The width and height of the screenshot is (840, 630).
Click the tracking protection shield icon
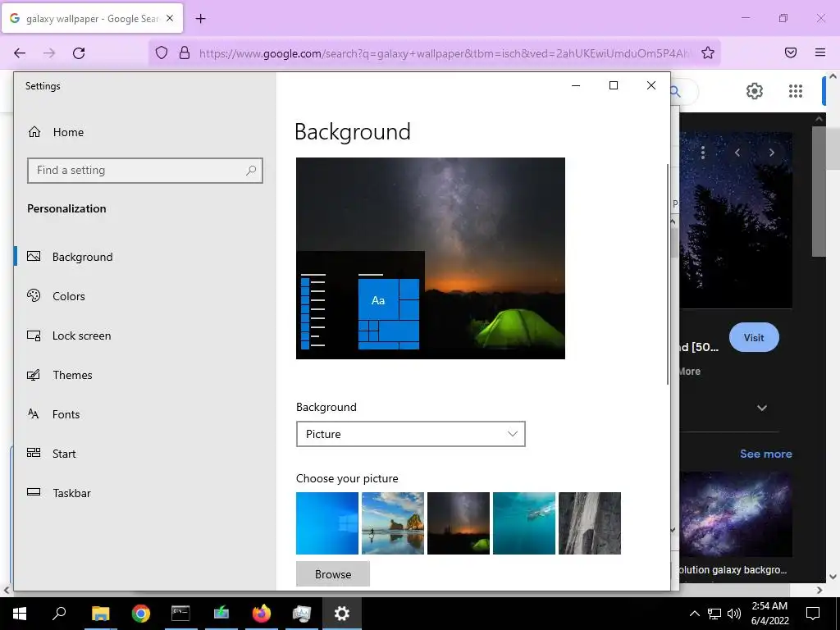pos(162,52)
